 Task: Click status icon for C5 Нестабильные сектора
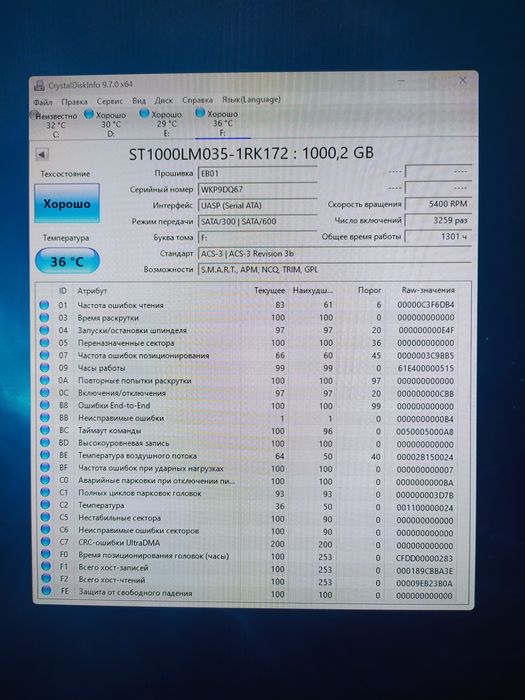tap(46, 517)
